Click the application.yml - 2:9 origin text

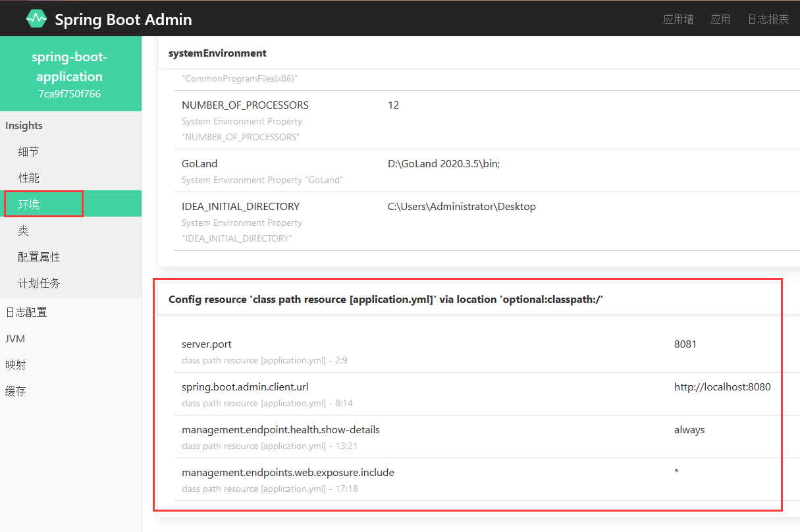265,361
